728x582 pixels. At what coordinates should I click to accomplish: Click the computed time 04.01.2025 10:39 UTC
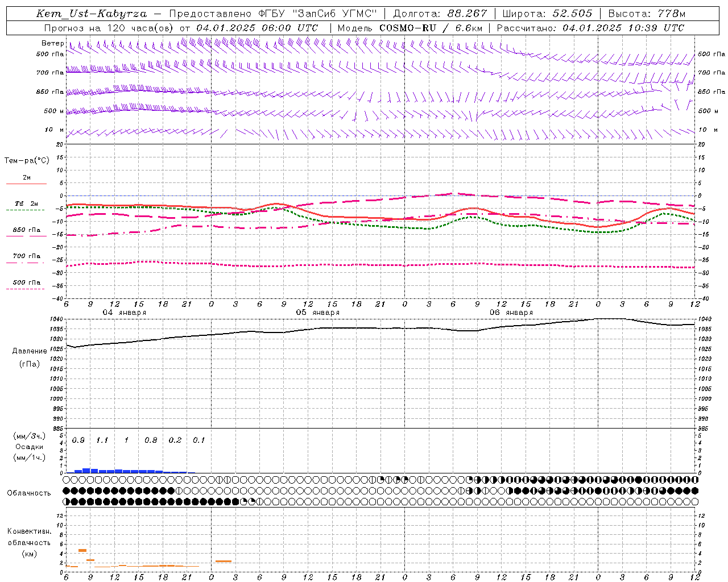[623, 28]
